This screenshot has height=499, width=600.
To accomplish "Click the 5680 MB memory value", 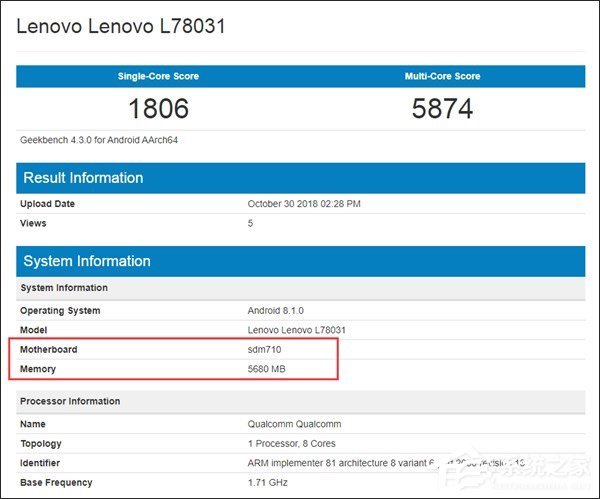I will tap(266, 369).
